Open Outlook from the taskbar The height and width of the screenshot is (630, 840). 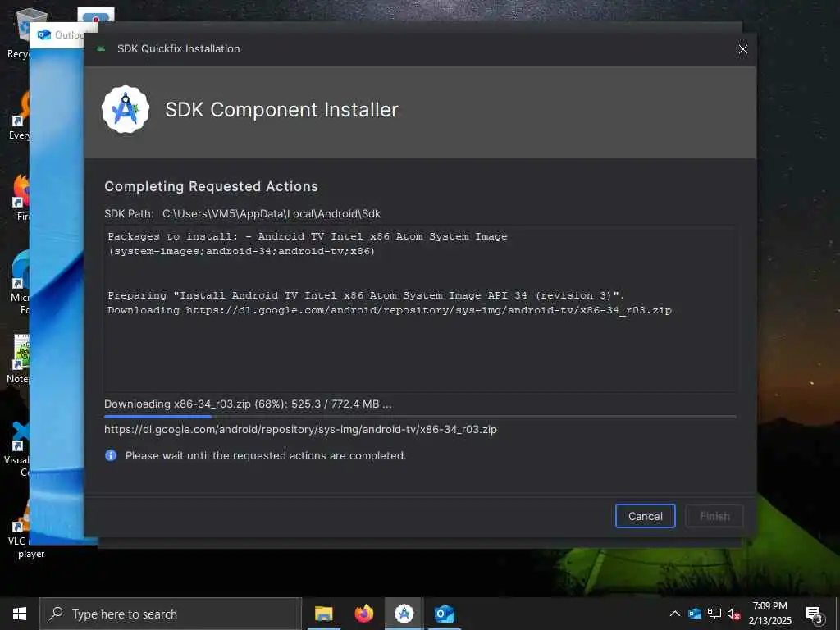444,614
